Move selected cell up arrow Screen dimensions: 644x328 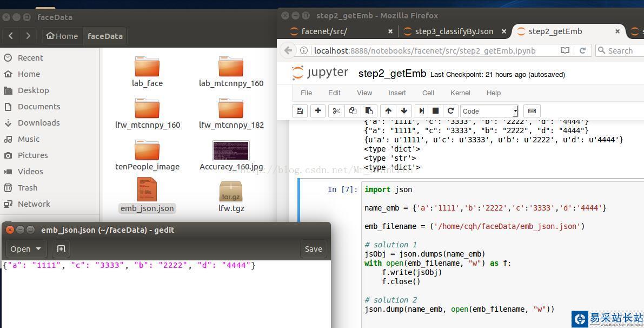coord(388,111)
